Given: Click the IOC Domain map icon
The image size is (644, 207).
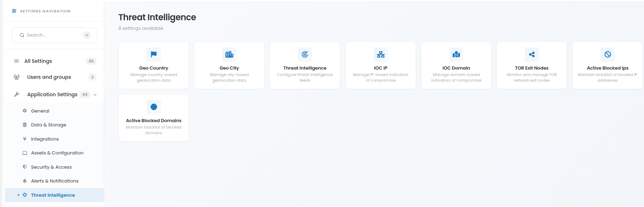Looking at the screenshot, I should [456, 54].
